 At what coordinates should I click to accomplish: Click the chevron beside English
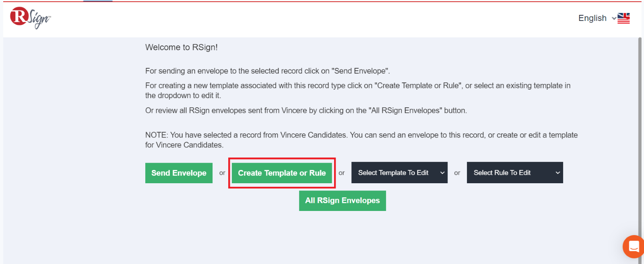[x=614, y=18]
